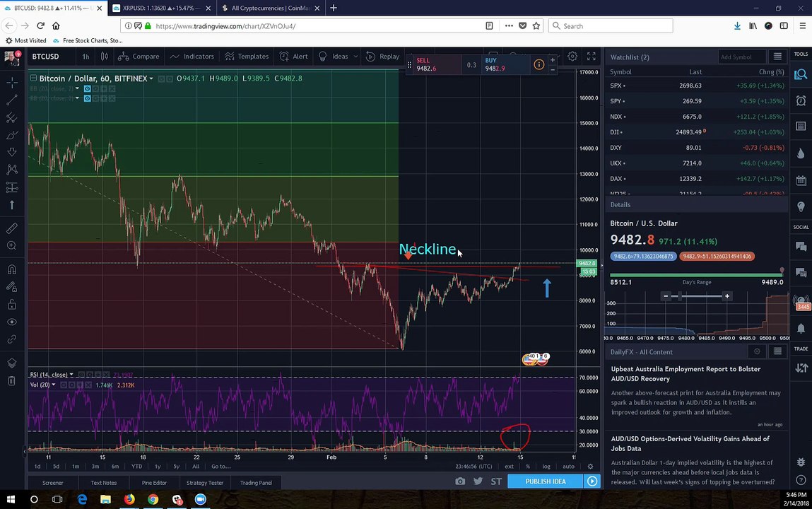The image size is (812, 509).
Task: Increase the depth chart zoom slider
Action: 727,296
